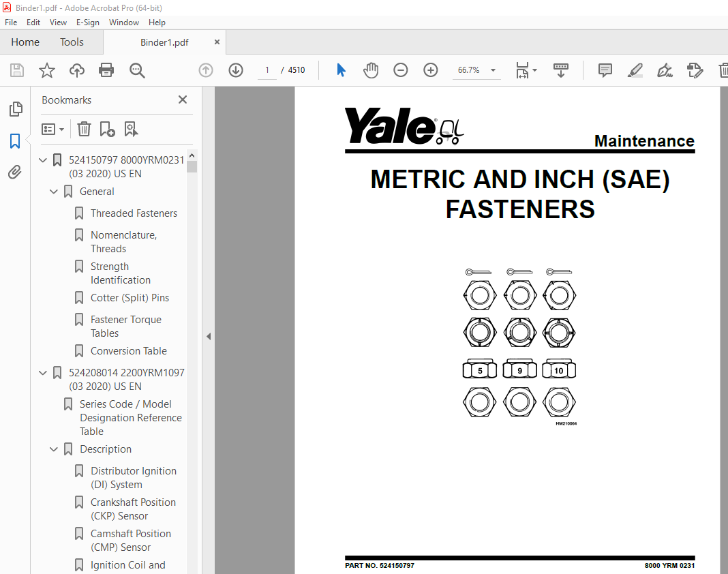
Task: Select the Binder1.pdf document tab
Action: click(164, 42)
